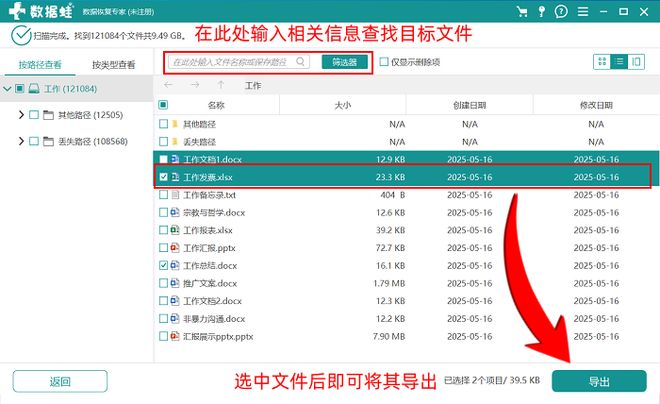This screenshot has width=660, height=404.
Task: Check the 丢失路径 (108568) tree checkbox
Action: pos(34,141)
